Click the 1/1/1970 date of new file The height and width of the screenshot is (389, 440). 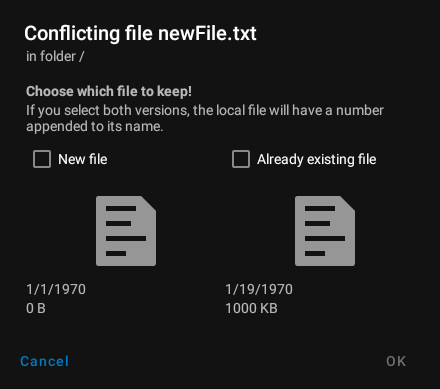(56, 289)
